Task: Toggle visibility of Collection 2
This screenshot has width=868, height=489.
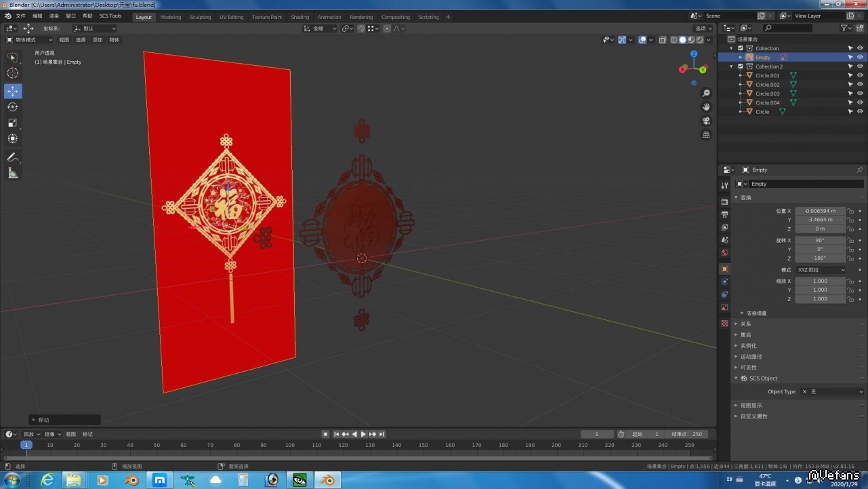Action: pos(860,66)
